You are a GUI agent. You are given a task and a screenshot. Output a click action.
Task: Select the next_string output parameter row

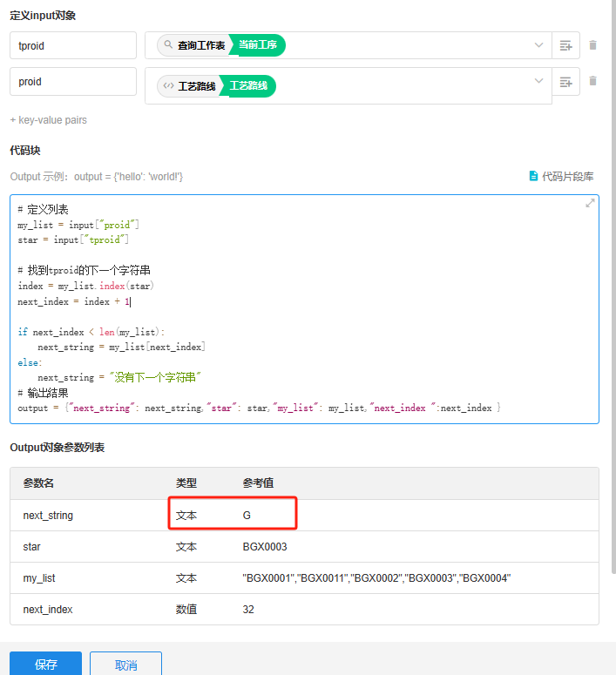304,516
